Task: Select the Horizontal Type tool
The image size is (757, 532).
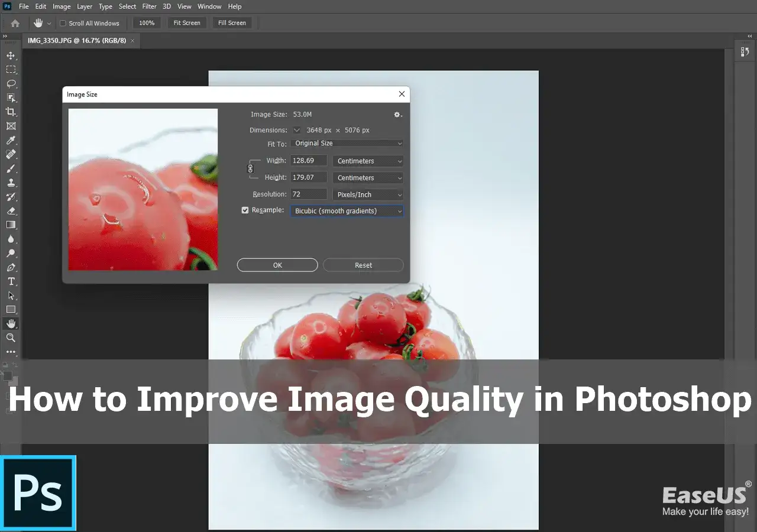Action: coord(11,281)
